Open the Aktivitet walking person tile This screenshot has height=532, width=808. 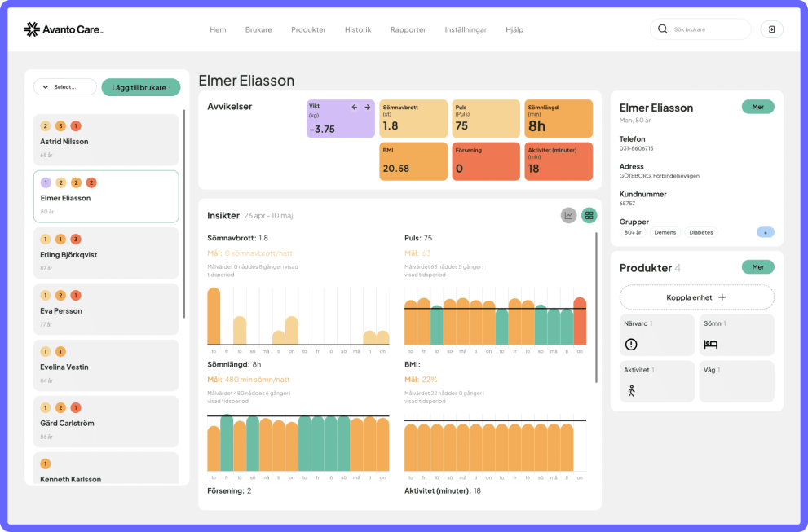coord(656,381)
